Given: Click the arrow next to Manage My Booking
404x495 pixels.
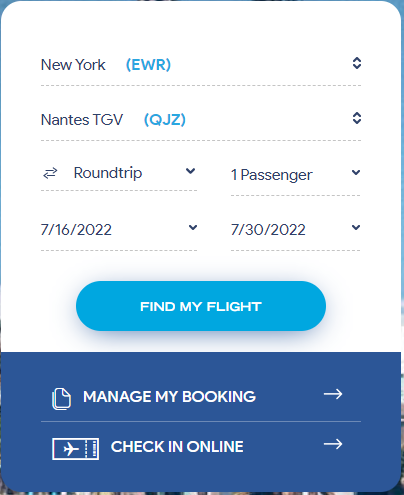Looking at the screenshot, I should click(333, 394).
